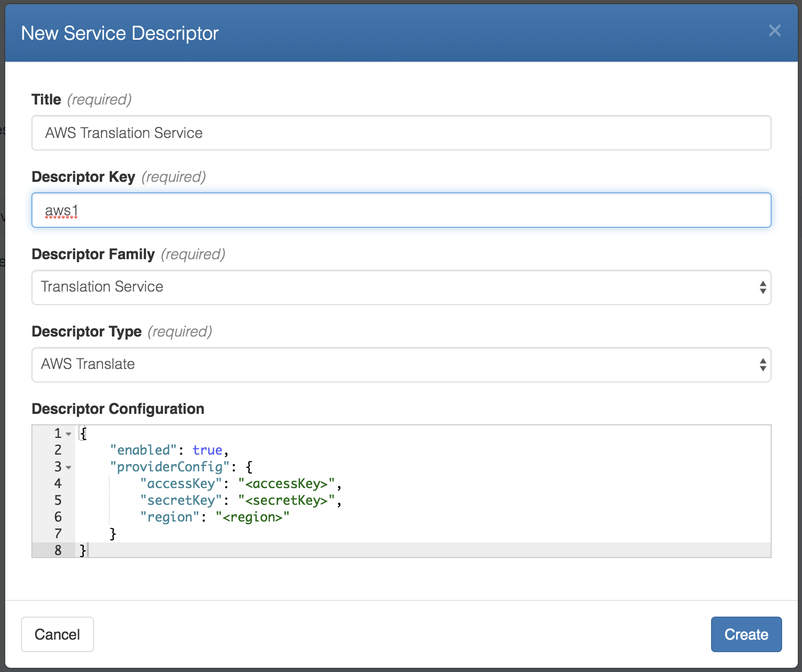802x672 pixels.
Task: Click the Title input field
Action: pyautogui.click(x=401, y=133)
